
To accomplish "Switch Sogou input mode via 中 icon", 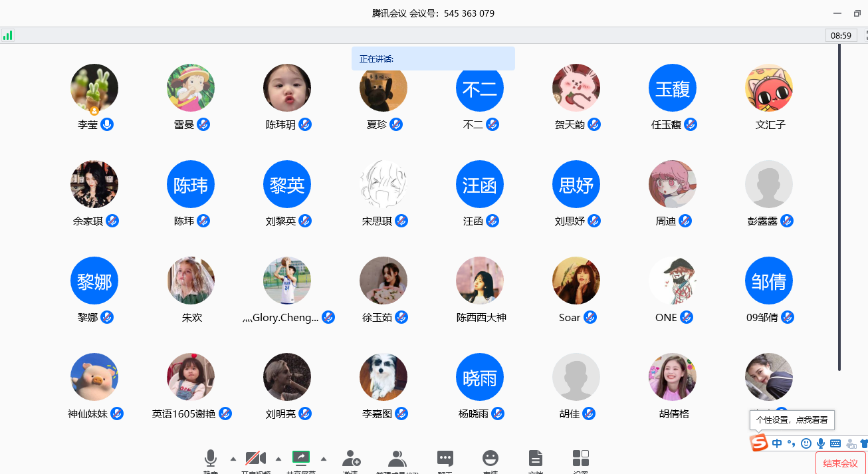I will click(x=777, y=443).
